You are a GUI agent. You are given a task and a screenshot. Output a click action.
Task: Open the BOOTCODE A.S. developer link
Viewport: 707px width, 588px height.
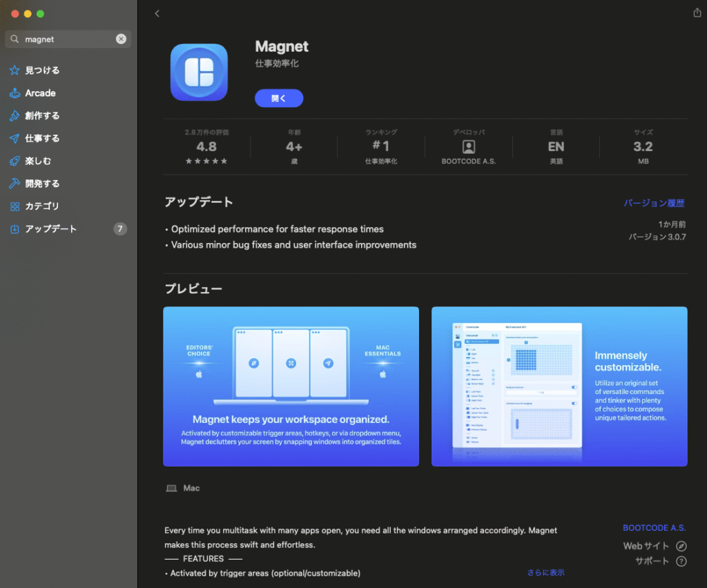point(654,528)
